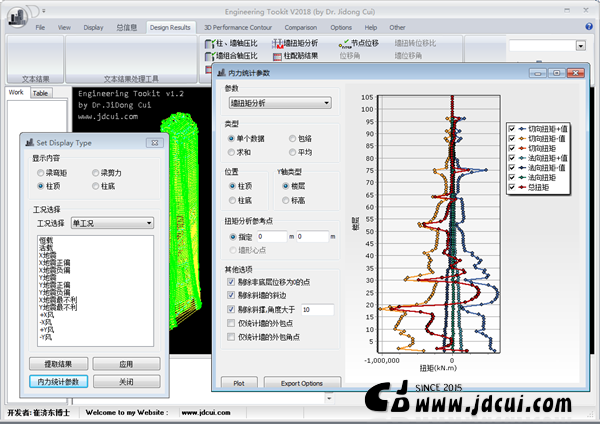Viewport: 600px width, 424px height.
Task: Open the 柱配筋结果 ribbon tool
Action: [295, 56]
